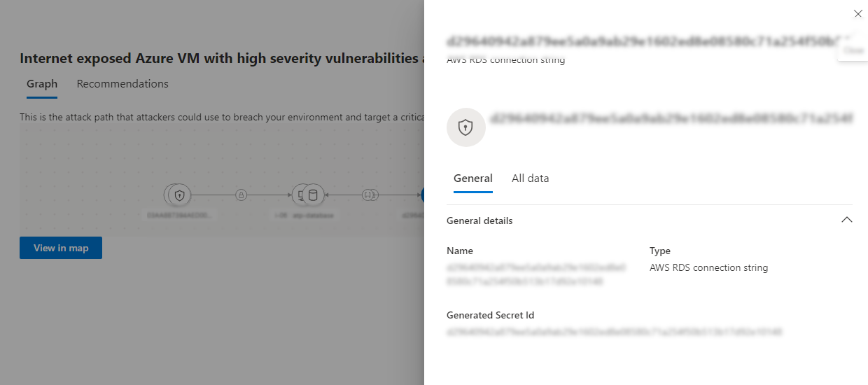Select the Graph tab
This screenshot has height=385, width=868.
coord(42,84)
